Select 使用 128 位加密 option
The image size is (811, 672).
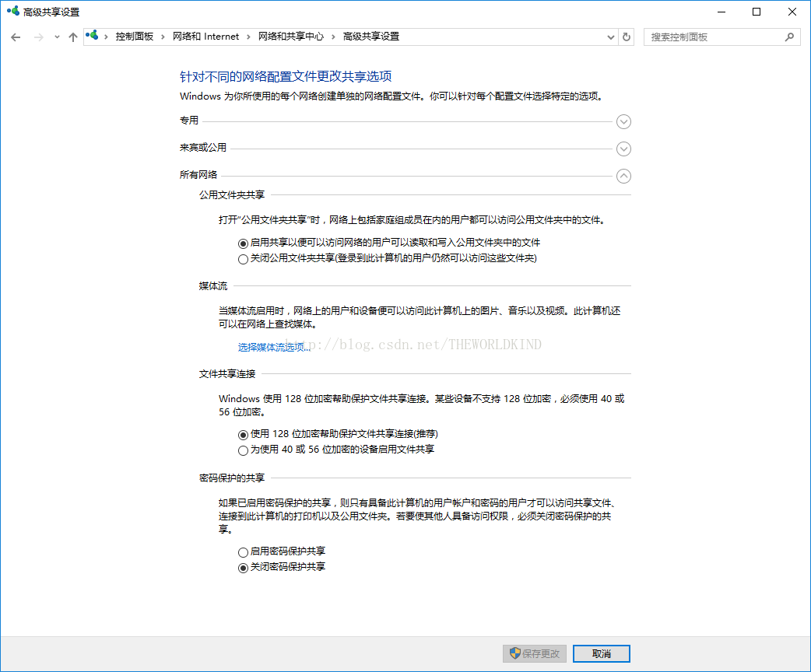coord(243,435)
